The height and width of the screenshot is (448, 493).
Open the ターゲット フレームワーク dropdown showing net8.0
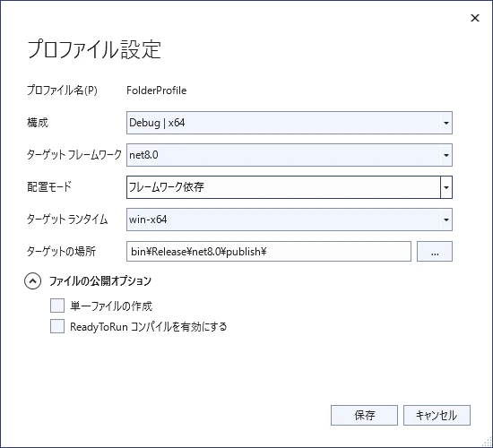coord(290,155)
